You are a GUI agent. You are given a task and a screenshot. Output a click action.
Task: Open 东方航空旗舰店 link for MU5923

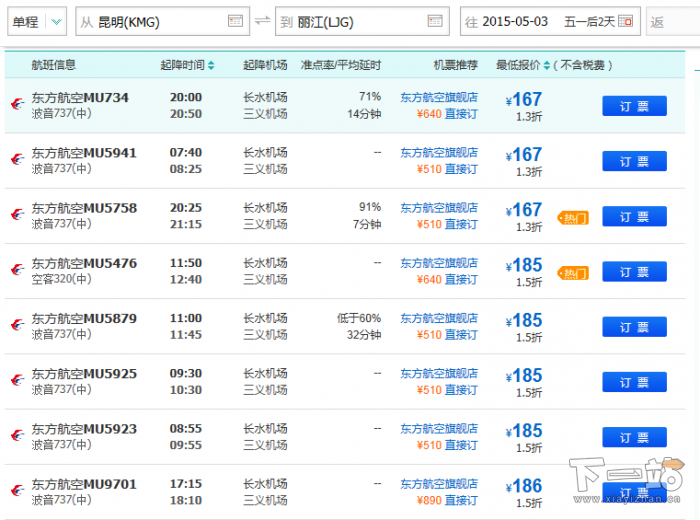[439, 429]
